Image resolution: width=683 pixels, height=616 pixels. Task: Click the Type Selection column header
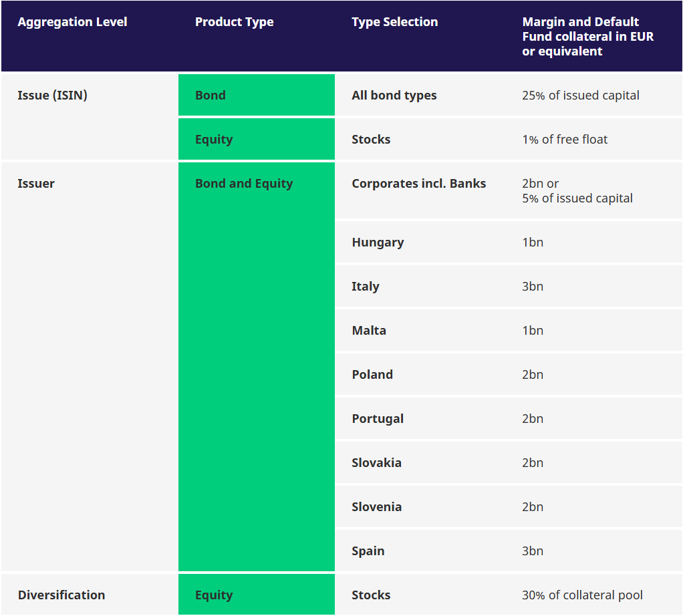(394, 22)
